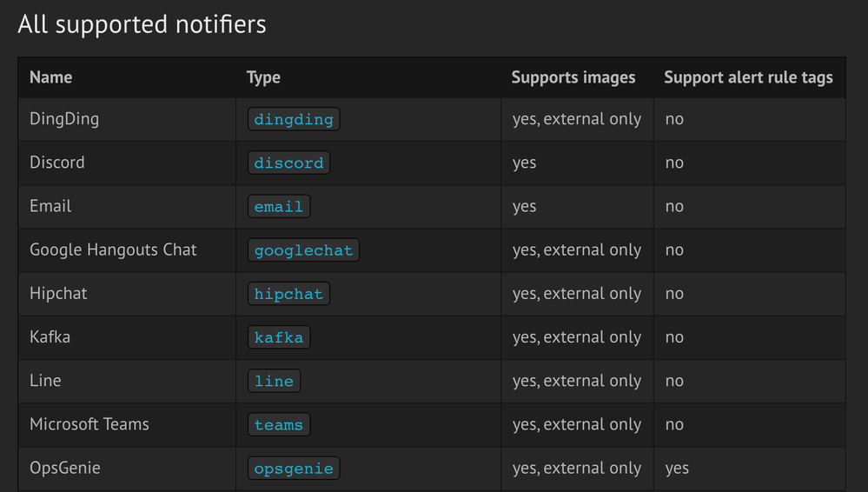Screen dimensions: 868x492
Task: Click the 'line' type code tag
Action: click(274, 381)
